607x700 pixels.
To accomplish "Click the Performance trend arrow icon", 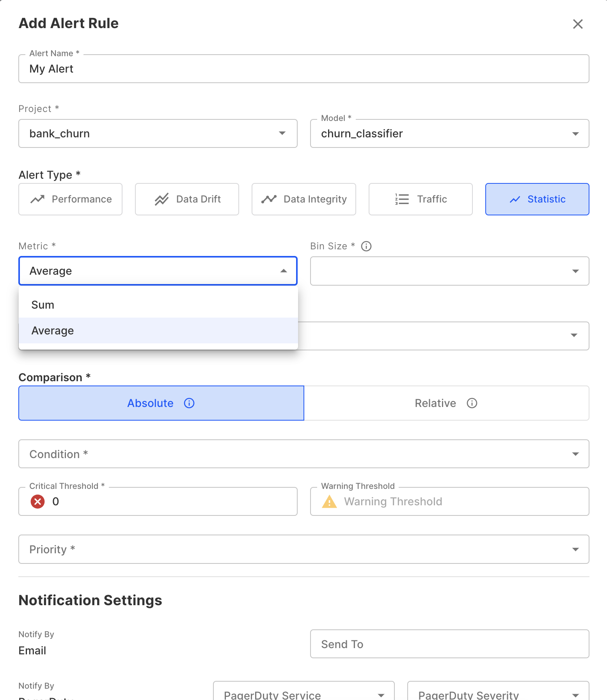I will [x=37, y=199].
